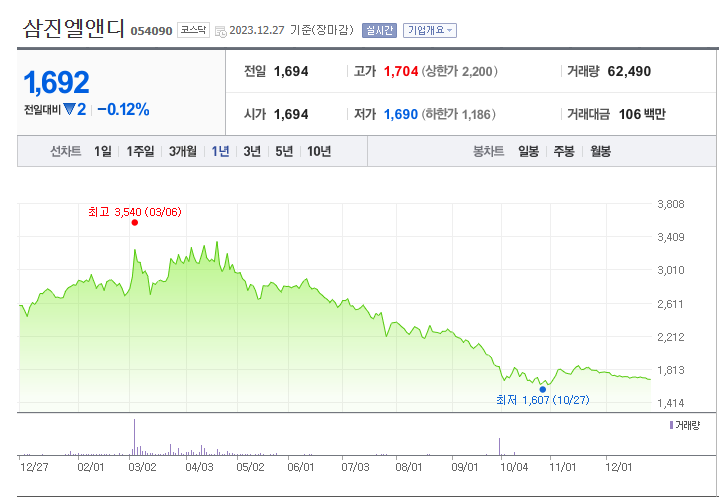The height and width of the screenshot is (497, 719).
Task: Click the 12/27 x-axis date label
Action: [x=34, y=467]
